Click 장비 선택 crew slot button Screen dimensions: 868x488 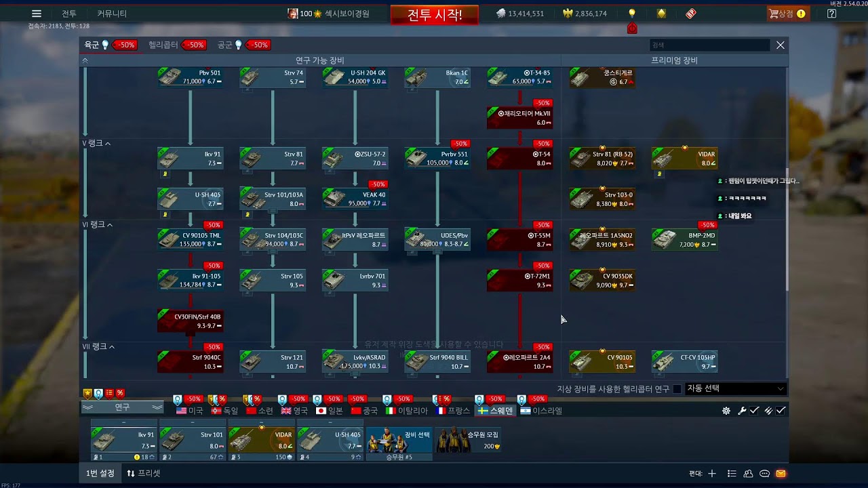pos(399,441)
